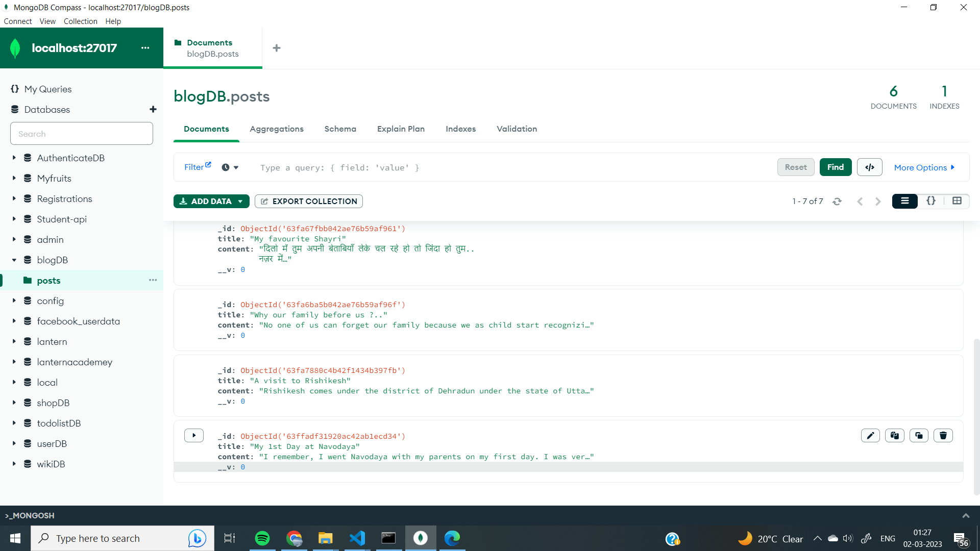Image resolution: width=980 pixels, height=551 pixels.
Task: Collapse the MONGOSH shell panel
Action: click(x=966, y=515)
